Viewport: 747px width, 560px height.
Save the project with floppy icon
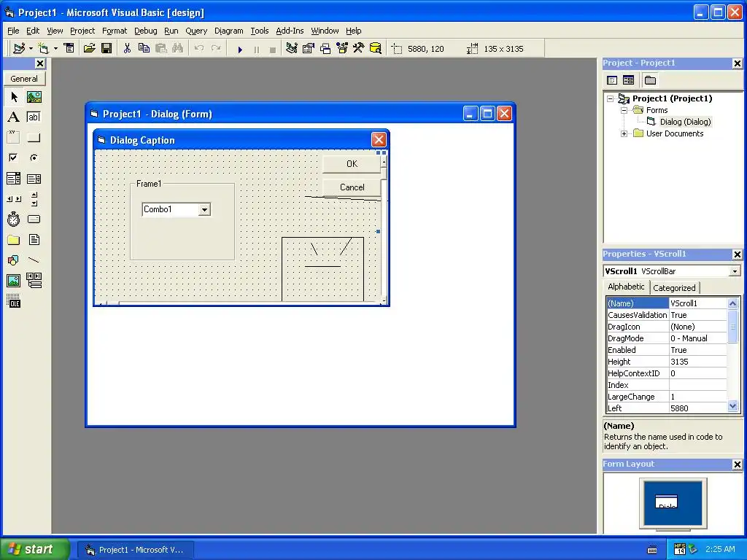(107, 48)
